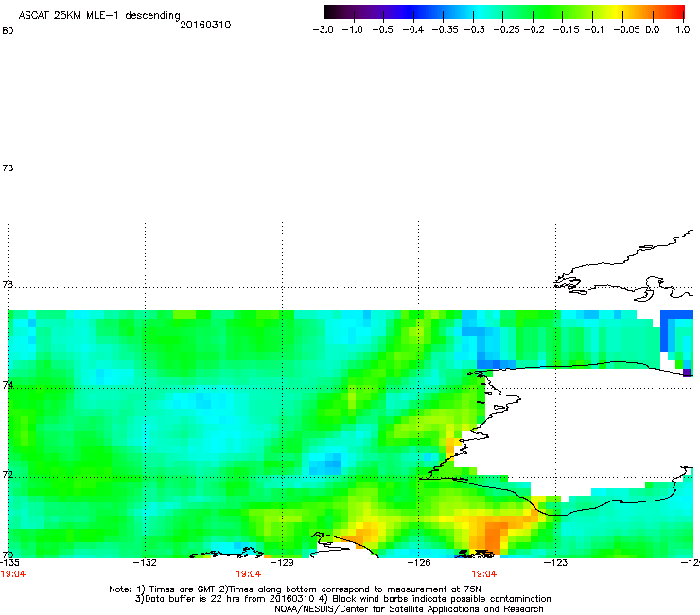This screenshot has height=615, width=700.
Task: Click the -3.0 color scale label
Action: tap(323, 30)
